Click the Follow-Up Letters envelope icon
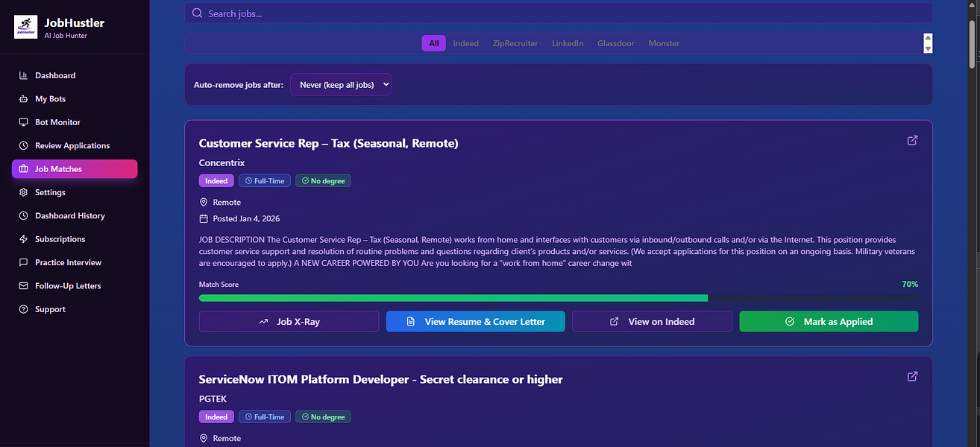Screen dimensions: 980x447 (x=23, y=286)
